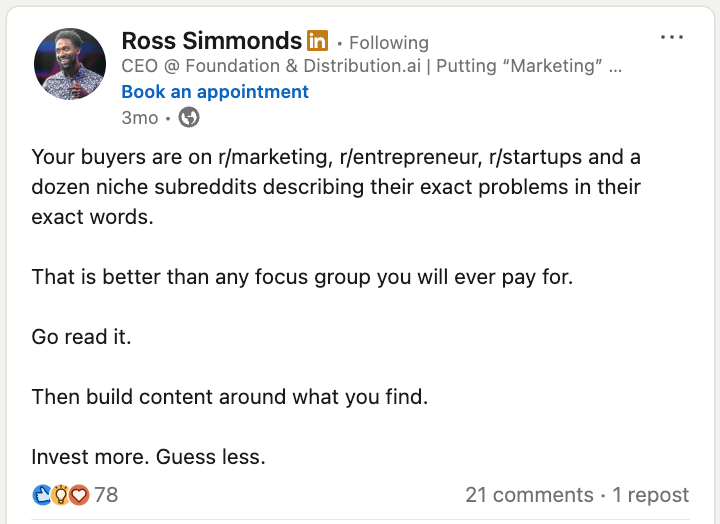The height and width of the screenshot is (524, 720).
Task: Click the paragraph mentioning r/marketing subreddits
Action: 336,187
